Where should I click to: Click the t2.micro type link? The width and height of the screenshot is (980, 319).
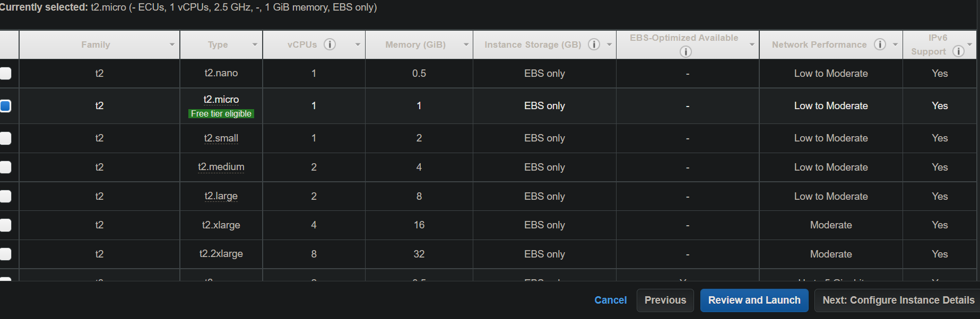click(x=221, y=99)
